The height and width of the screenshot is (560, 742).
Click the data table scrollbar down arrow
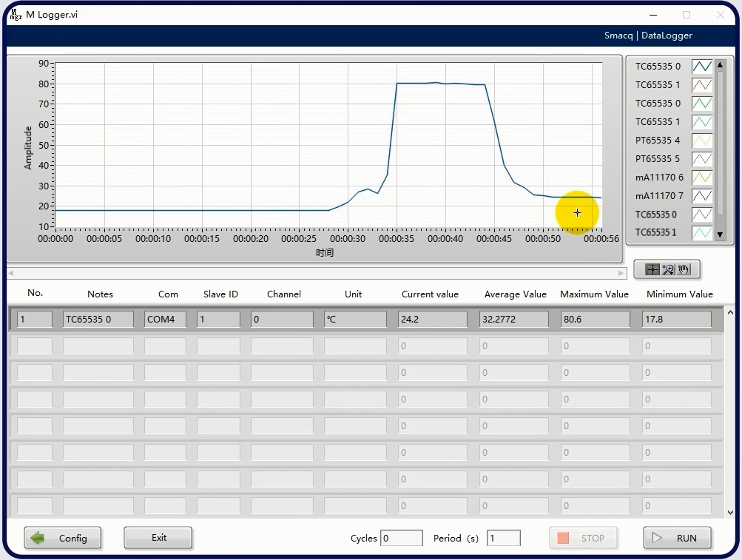click(x=730, y=512)
